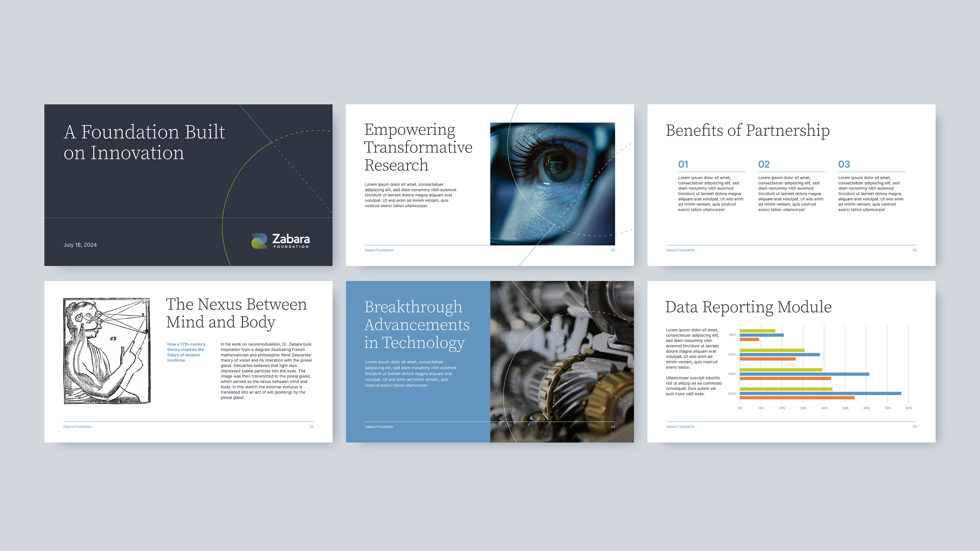Image resolution: width=980 pixels, height=551 pixels.
Task: Click page number 02 on Empowering slide
Action: 613,250
